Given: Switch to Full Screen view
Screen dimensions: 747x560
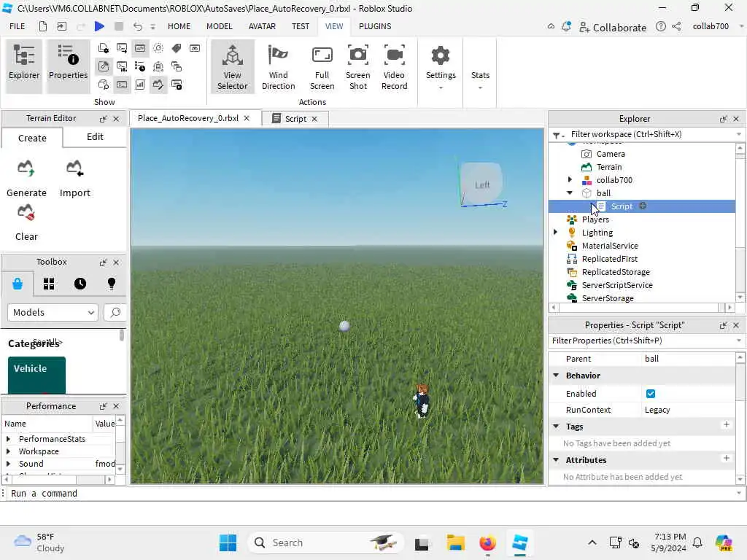Looking at the screenshot, I should click(x=322, y=66).
